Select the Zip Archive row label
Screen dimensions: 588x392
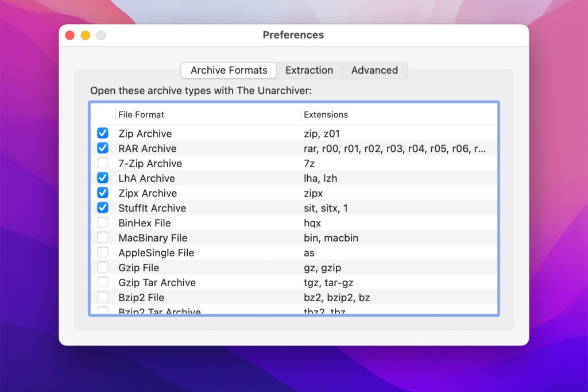tap(145, 134)
